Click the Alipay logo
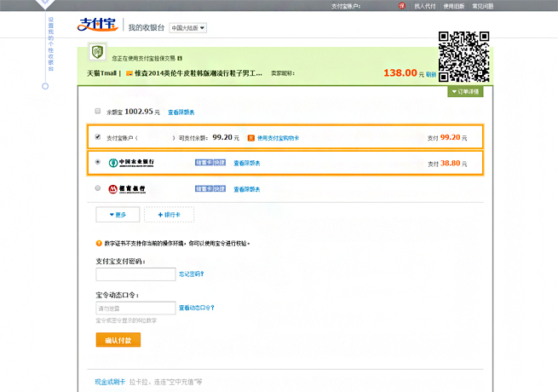Image resolution: width=558 pixels, height=392 pixels. pyautogui.click(x=97, y=25)
